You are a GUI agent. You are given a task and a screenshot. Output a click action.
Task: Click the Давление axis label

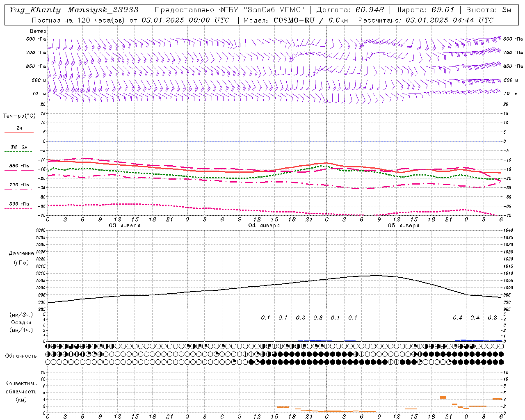pos(21,253)
